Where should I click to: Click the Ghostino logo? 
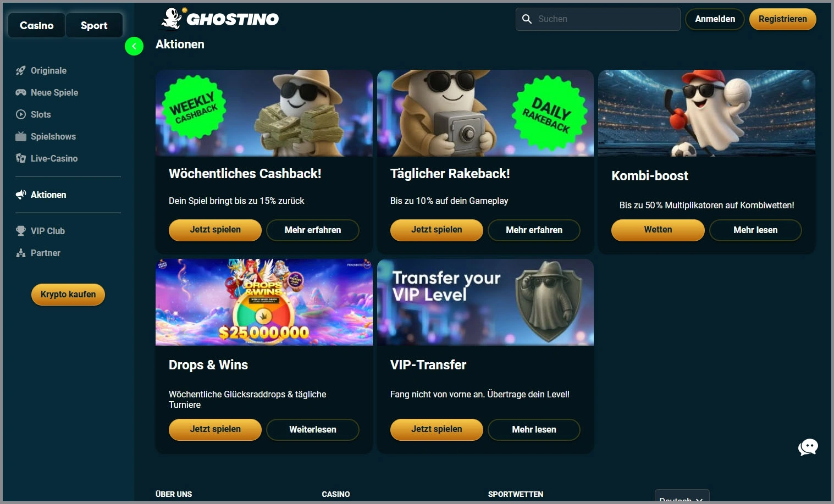[x=220, y=19]
